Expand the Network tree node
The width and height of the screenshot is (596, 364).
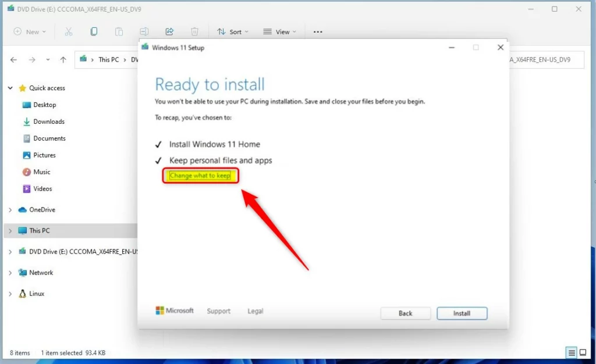pos(10,273)
